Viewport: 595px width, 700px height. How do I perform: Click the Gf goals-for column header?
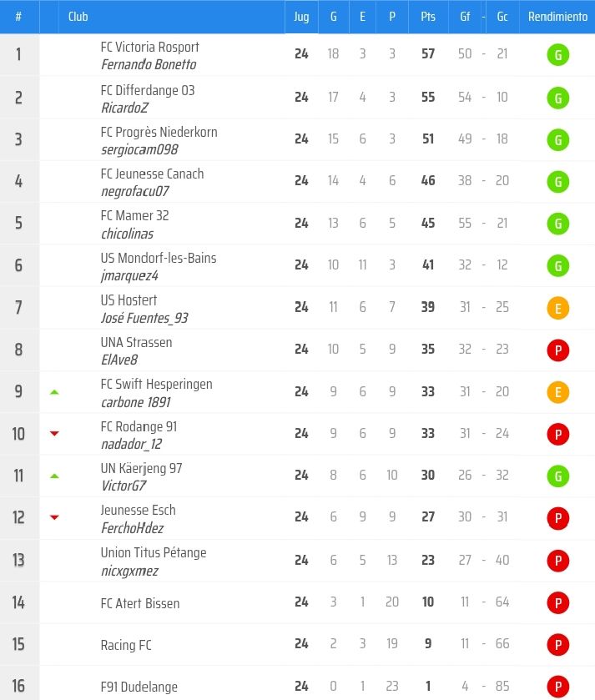465,17
